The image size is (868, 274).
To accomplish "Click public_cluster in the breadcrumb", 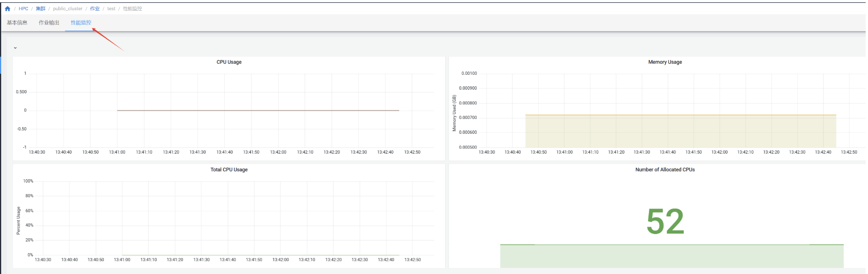I will point(67,9).
